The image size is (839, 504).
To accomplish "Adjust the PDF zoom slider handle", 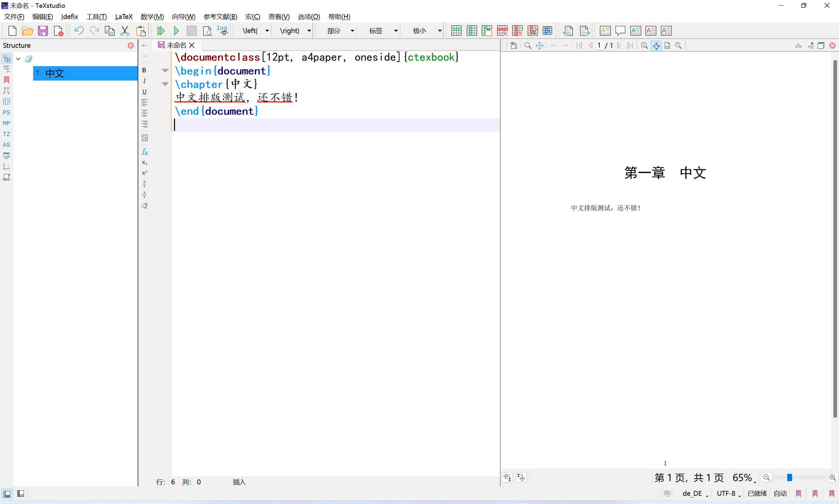I will [x=790, y=477].
